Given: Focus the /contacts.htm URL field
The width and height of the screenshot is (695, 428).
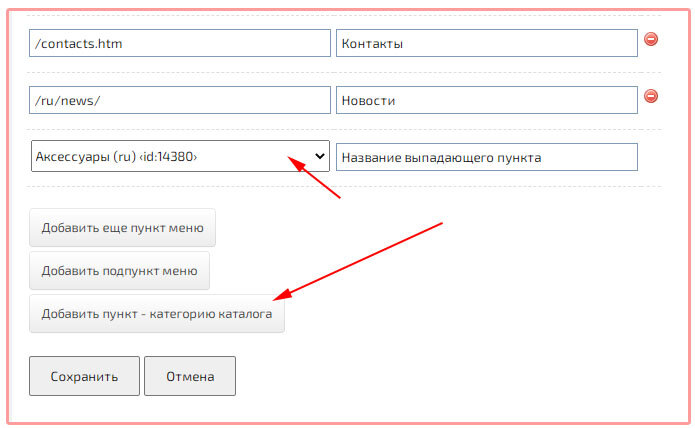Looking at the screenshot, I should coord(180,43).
